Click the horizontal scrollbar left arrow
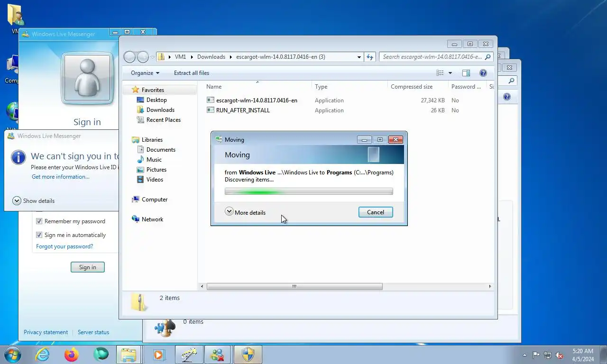The image size is (607, 364). [x=202, y=286]
